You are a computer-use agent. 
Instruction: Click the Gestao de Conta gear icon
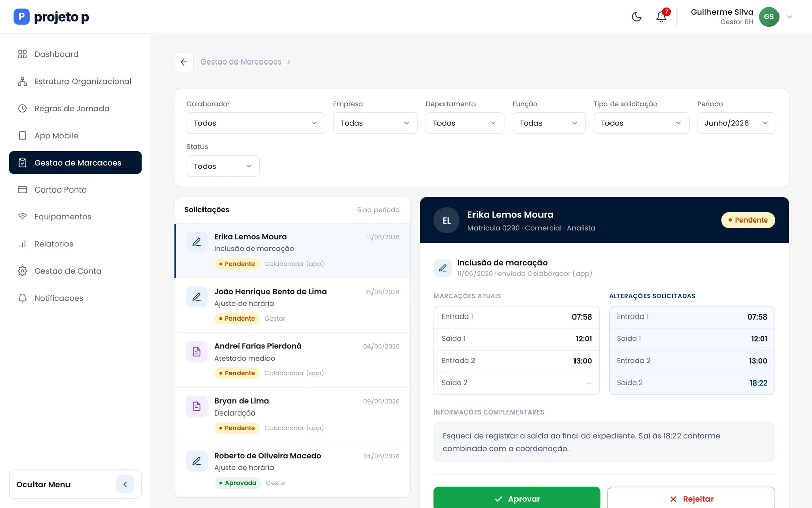tap(22, 271)
